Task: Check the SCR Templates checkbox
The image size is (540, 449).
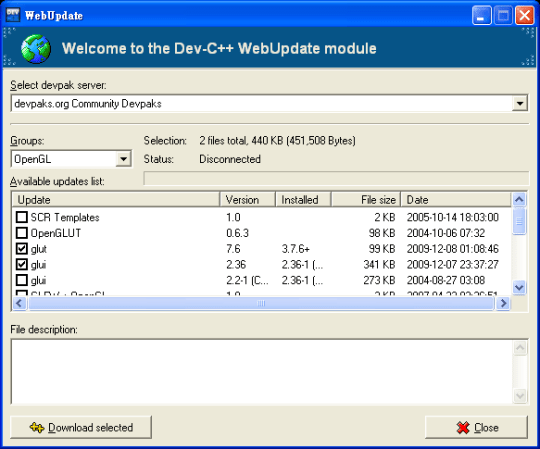Action: (x=22, y=217)
